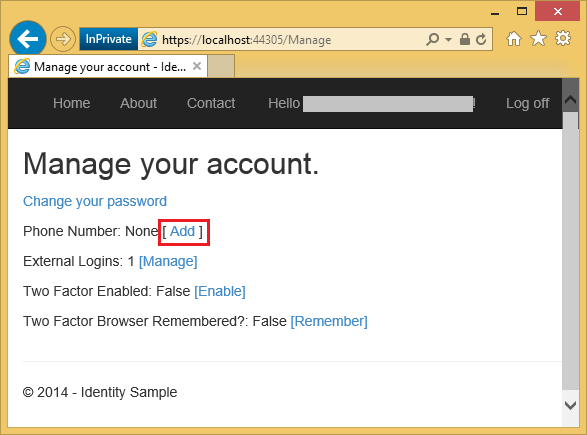Click 'Two Factor Enabled: False' text
This screenshot has height=435, width=587.
point(107,291)
